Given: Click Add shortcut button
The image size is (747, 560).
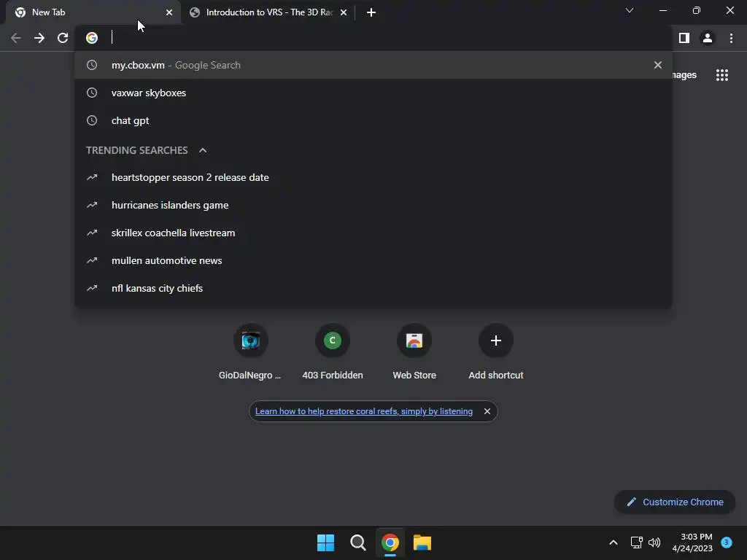Looking at the screenshot, I should click(x=496, y=352).
